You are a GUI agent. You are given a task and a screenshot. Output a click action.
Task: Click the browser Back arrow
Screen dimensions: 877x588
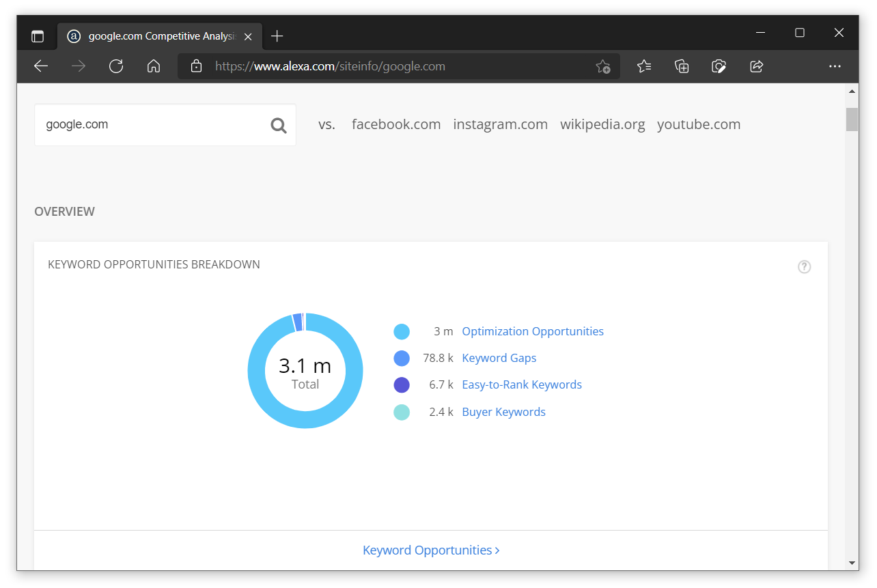(x=41, y=66)
